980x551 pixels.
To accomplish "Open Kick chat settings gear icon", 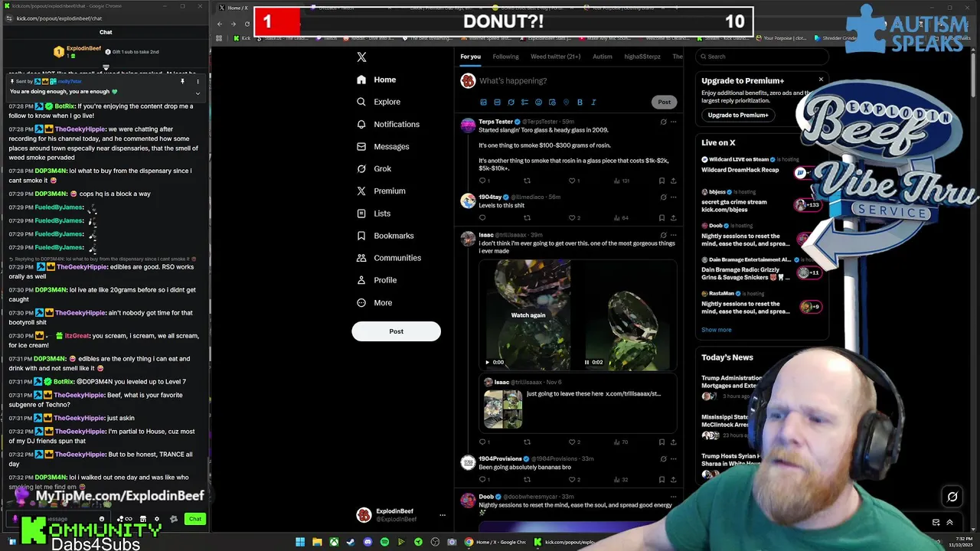I will pos(157,519).
